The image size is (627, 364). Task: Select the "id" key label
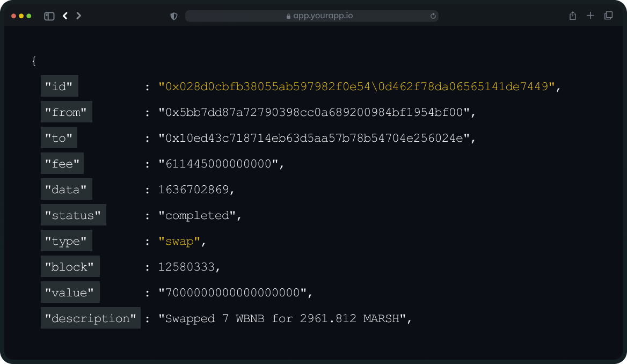(x=59, y=86)
